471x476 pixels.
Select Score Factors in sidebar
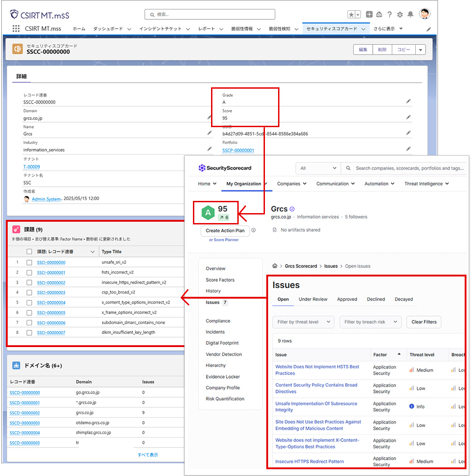coord(220,280)
